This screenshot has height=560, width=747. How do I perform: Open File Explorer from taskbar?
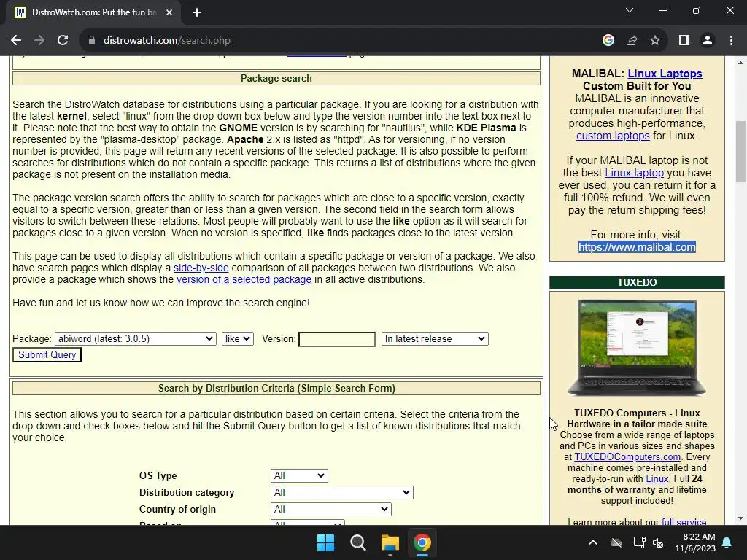click(390, 542)
